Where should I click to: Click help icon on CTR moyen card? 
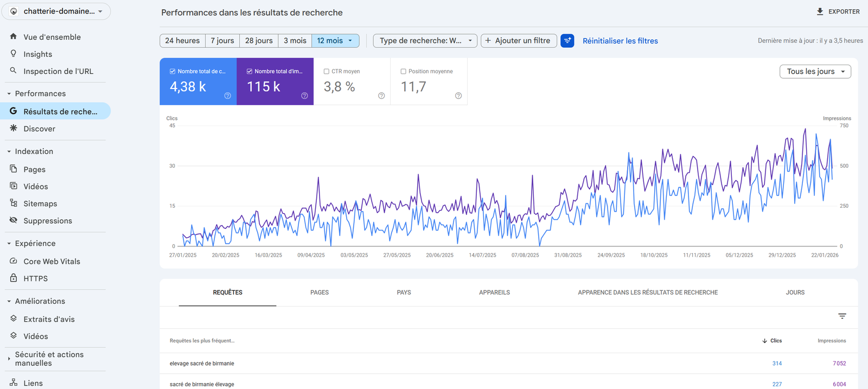click(381, 96)
